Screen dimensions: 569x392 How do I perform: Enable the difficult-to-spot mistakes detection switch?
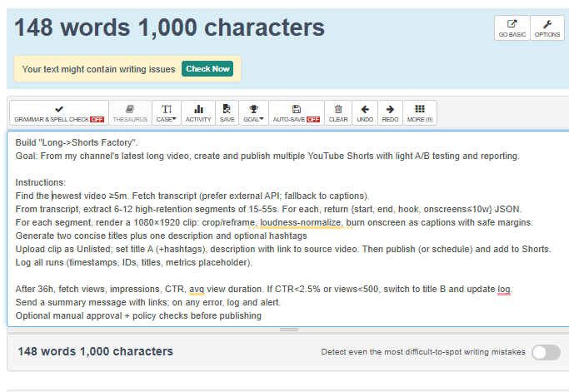546,352
